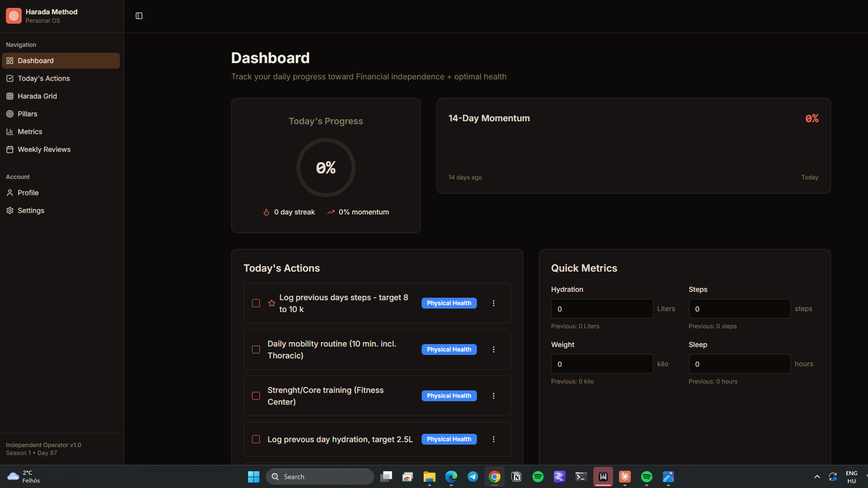Open Spotify from the taskbar

538,477
